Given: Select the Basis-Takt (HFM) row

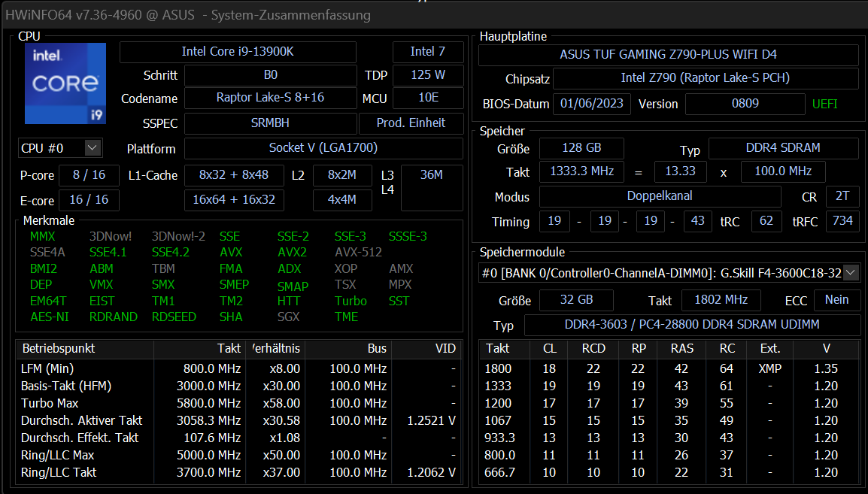Looking at the screenshot, I should [238, 386].
